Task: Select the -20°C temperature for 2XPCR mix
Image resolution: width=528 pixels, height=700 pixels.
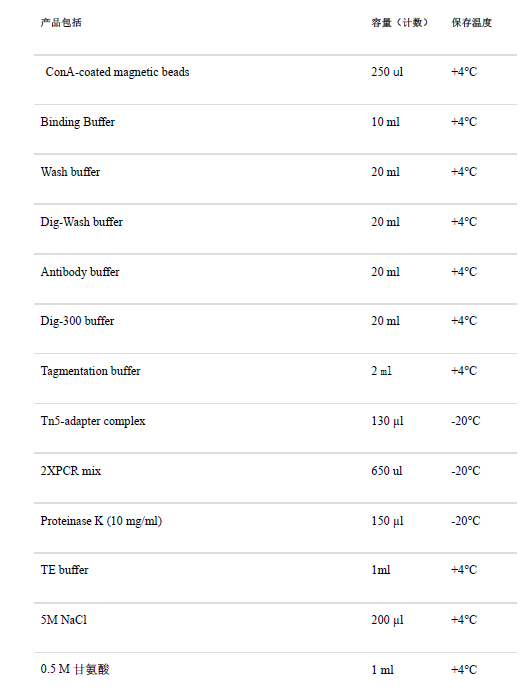Action: pos(466,471)
